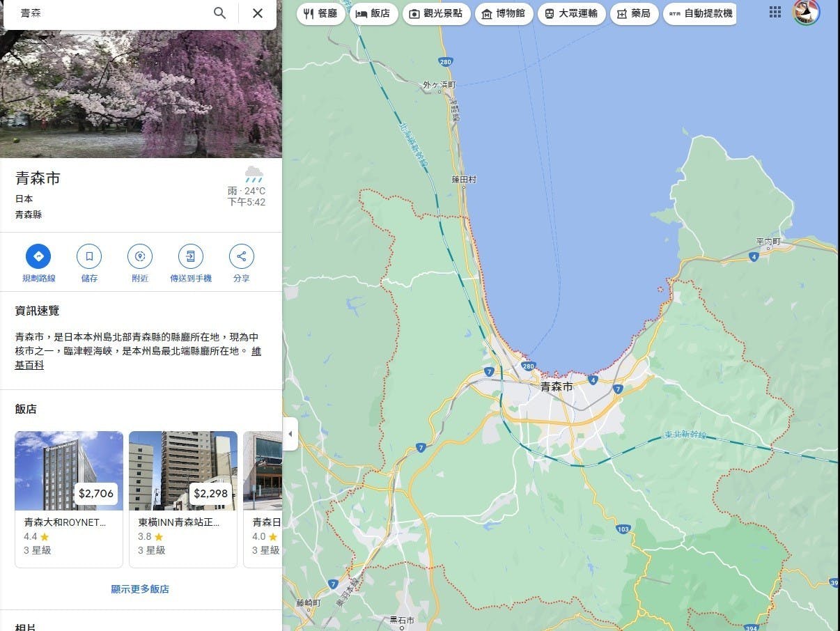Viewport: 840px width, 631px height.
Task: Click the 外ヶ浜町 label on the map
Action: (439, 85)
